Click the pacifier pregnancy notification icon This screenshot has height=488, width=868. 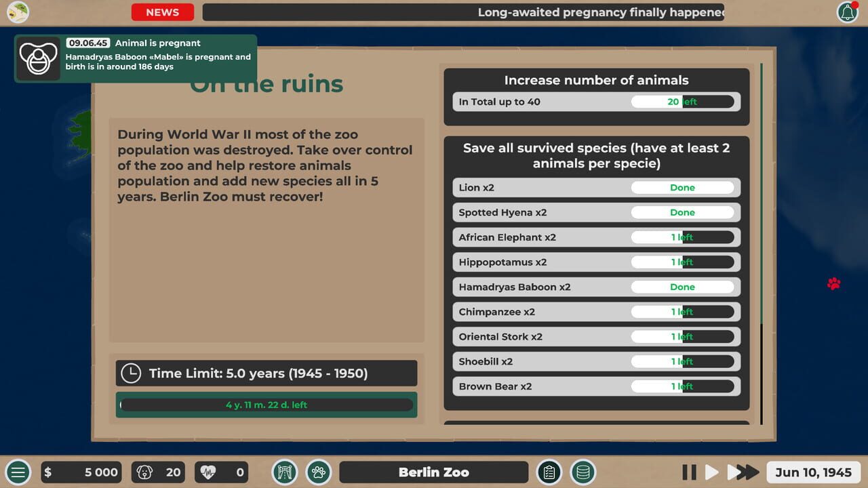coord(38,58)
